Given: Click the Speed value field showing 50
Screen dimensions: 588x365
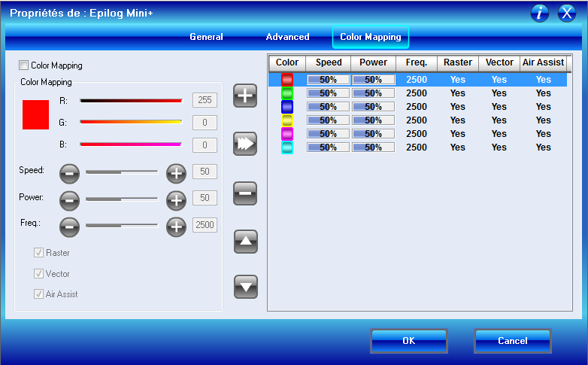Looking at the screenshot, I should (x=205, y=172).
